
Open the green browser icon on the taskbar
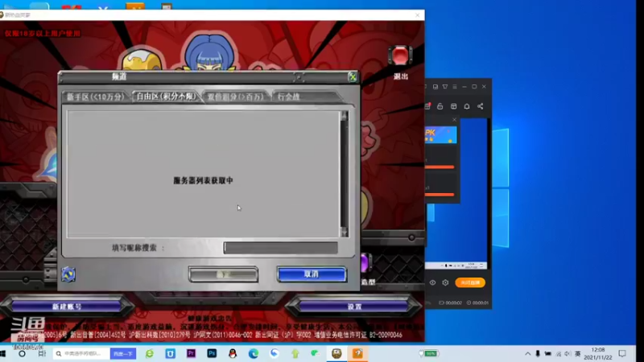pyautogui.click(x=150, y=353)
